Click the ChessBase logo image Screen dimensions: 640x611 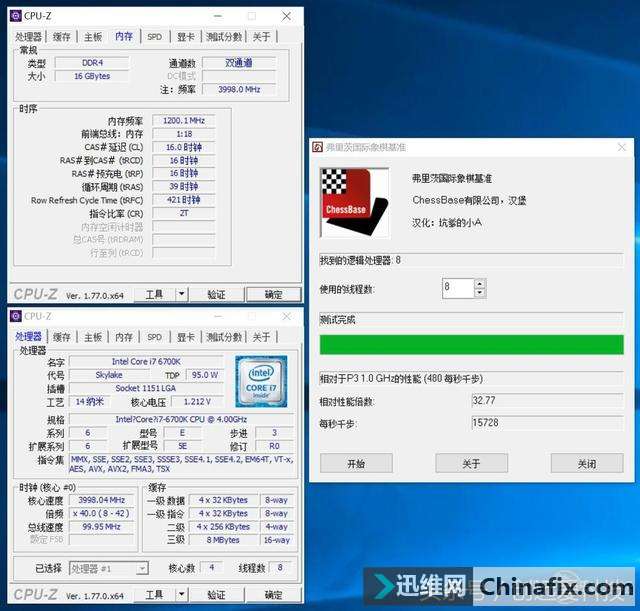(x=354, y=202)
